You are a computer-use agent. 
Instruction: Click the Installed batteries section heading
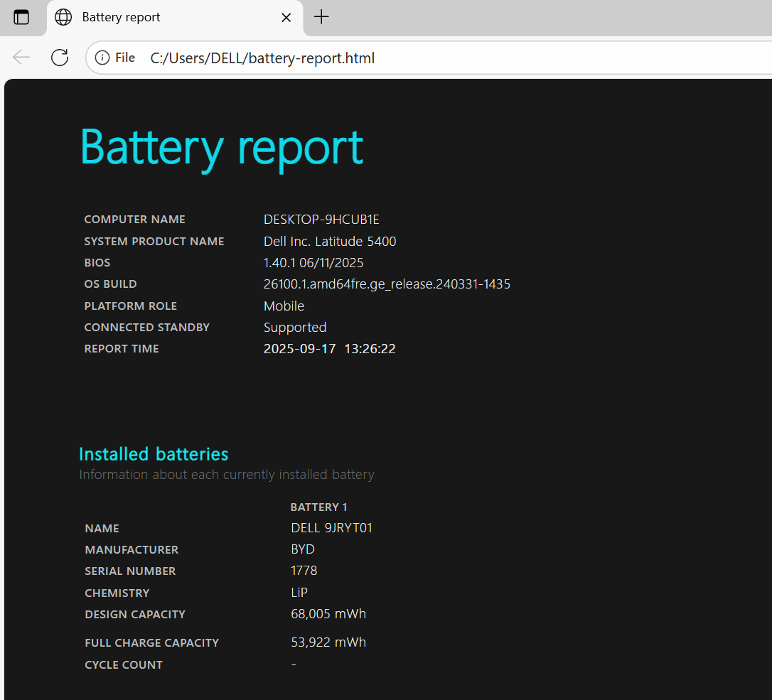click(154, 454)
